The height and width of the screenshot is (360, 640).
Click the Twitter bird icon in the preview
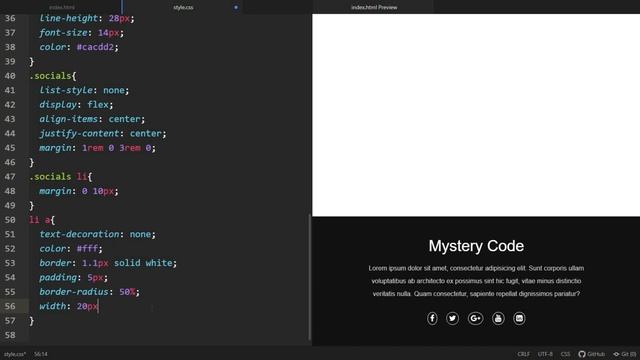pos(452,318)
